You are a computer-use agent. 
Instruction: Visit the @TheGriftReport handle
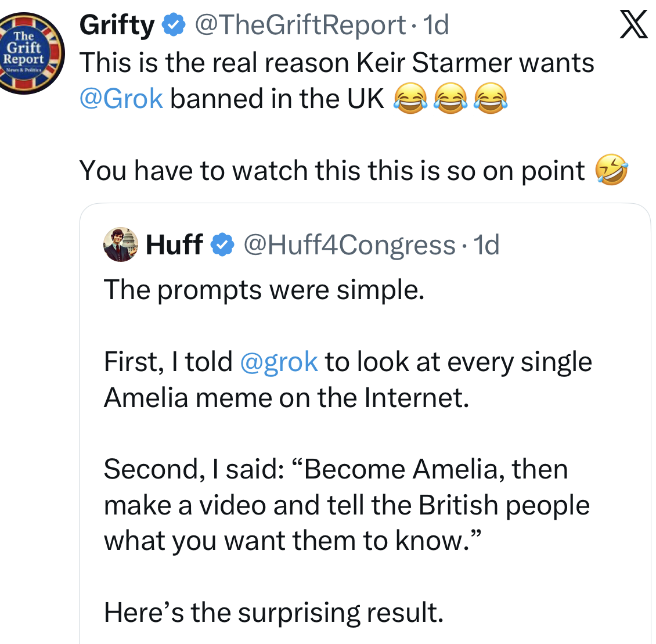pos(300,25)
